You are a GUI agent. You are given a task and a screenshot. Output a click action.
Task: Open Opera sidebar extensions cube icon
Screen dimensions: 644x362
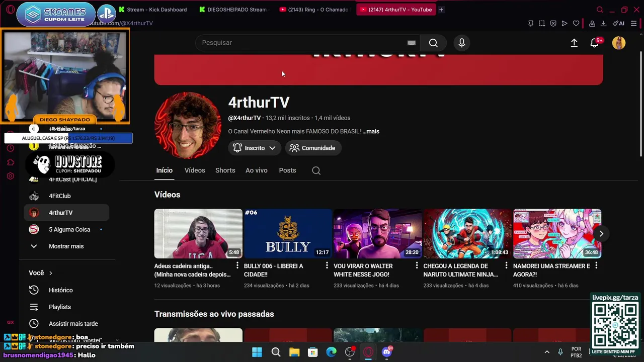point(10,162)
